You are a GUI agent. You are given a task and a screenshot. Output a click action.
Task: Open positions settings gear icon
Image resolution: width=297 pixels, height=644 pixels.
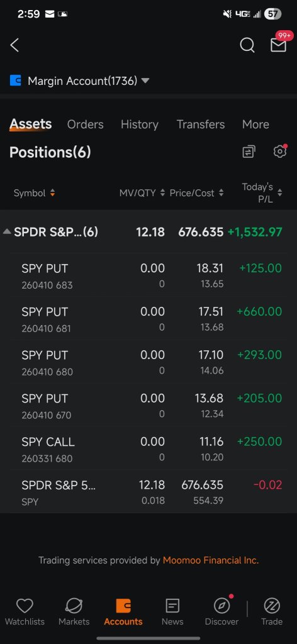pyautogui.click(x=280, y=152)
